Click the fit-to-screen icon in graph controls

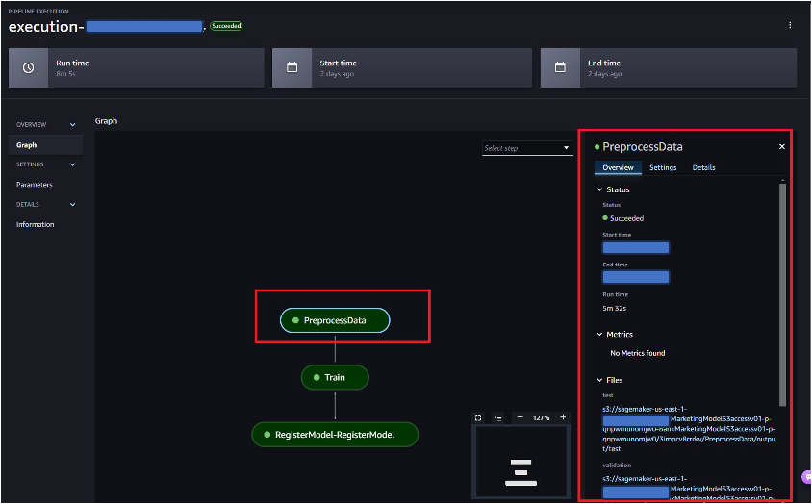point(478,417)
